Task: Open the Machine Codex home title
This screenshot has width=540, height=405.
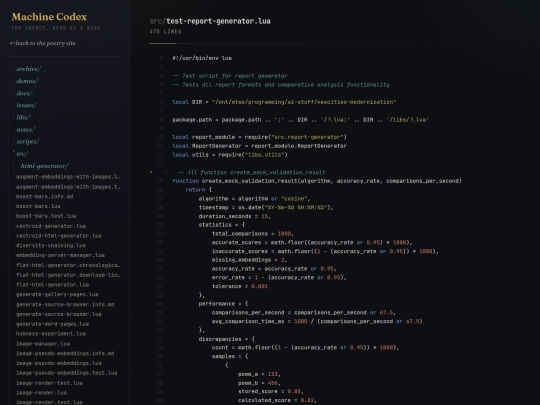Action: [49, 17]
